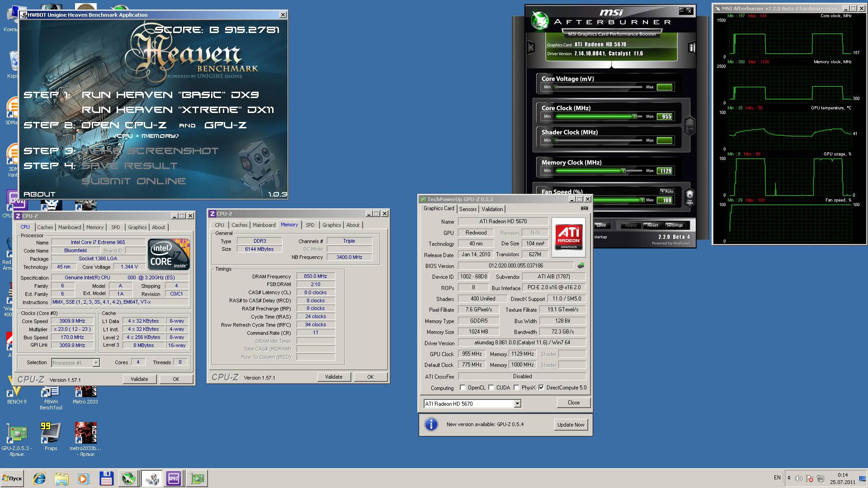
Task: Open Afterburner info panel icon
Action: point(691,47)
